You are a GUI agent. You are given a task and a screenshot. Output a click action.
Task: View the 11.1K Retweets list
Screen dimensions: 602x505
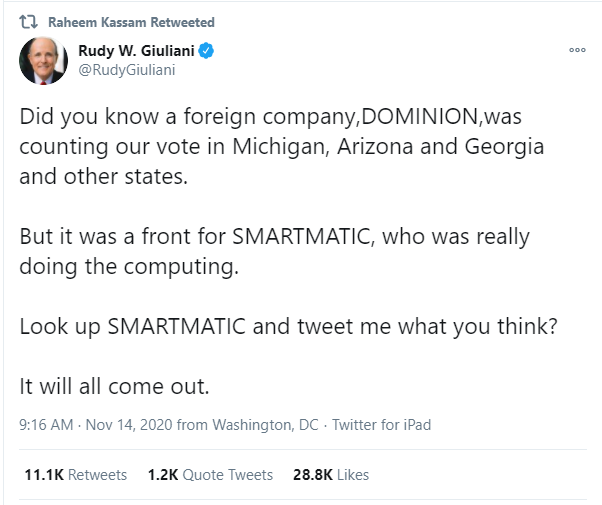76,475
